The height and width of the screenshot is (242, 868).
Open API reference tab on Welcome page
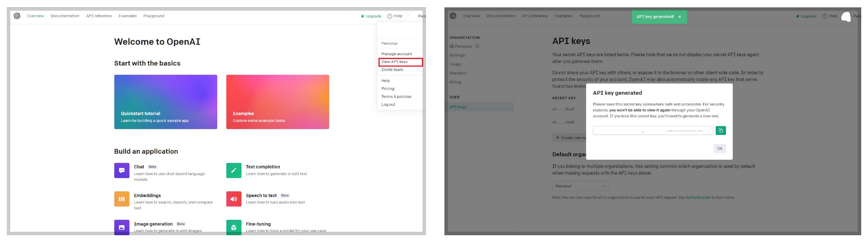click(99, 16)
